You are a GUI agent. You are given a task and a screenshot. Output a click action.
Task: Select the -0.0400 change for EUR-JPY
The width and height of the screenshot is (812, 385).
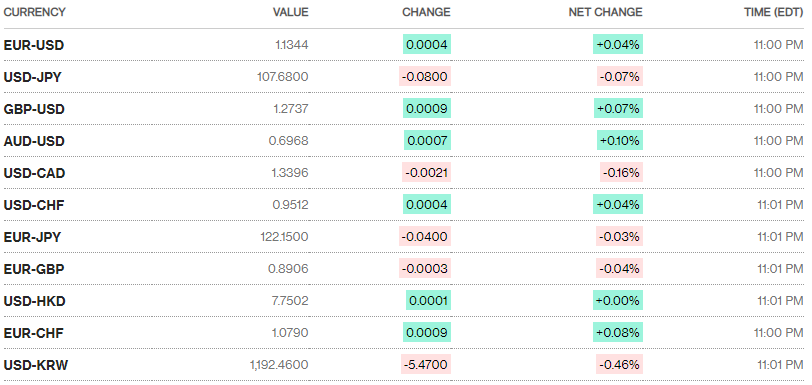pyautogui.click(x=425, y=237)
